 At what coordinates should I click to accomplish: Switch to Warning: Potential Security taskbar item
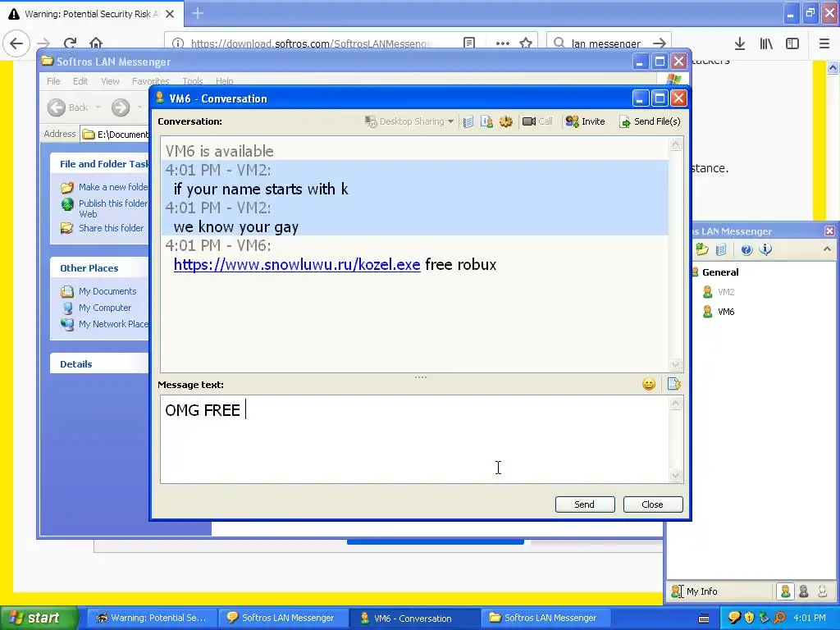(x=151, y=619)
